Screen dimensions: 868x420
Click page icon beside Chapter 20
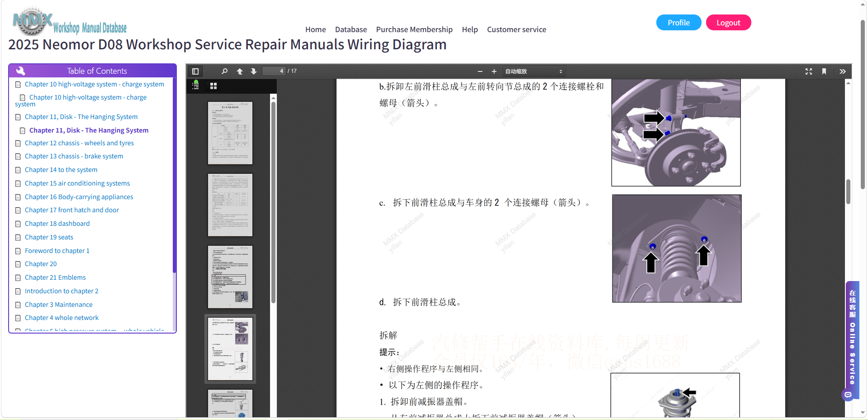click(18, 264)
